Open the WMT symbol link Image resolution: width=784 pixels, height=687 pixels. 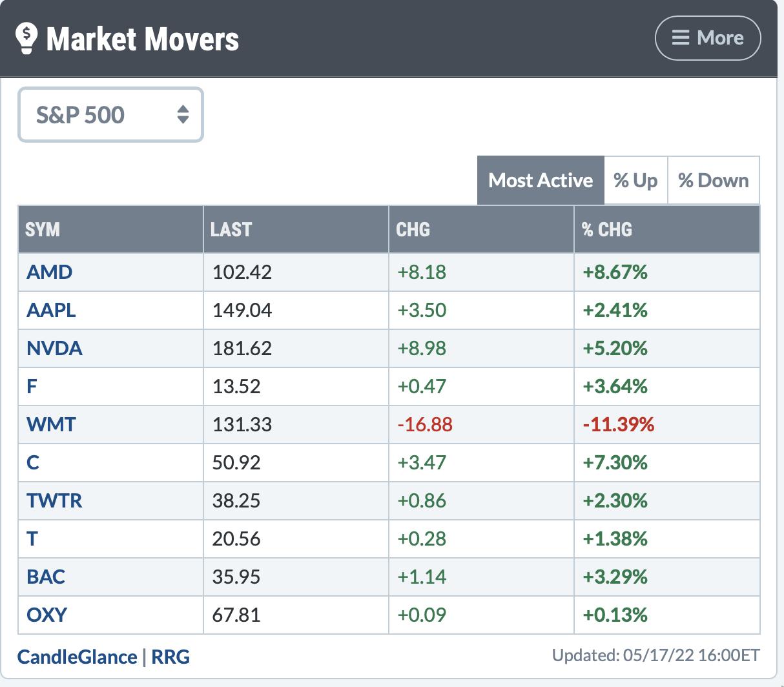(x=51, y=424)
